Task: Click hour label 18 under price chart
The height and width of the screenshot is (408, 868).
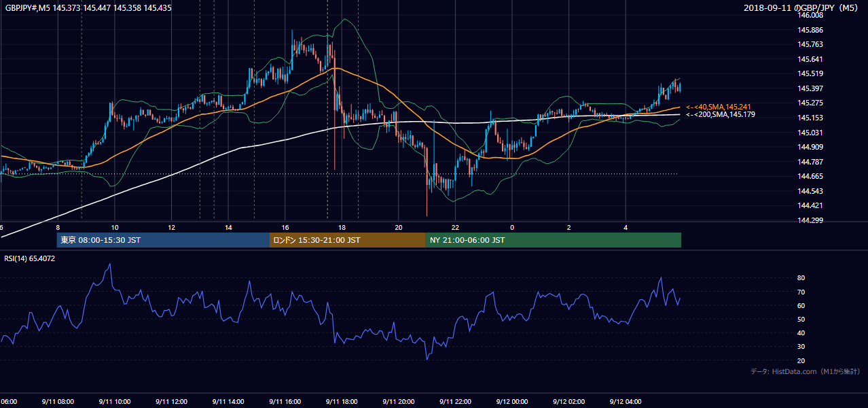Action: [x=342, y=228]
